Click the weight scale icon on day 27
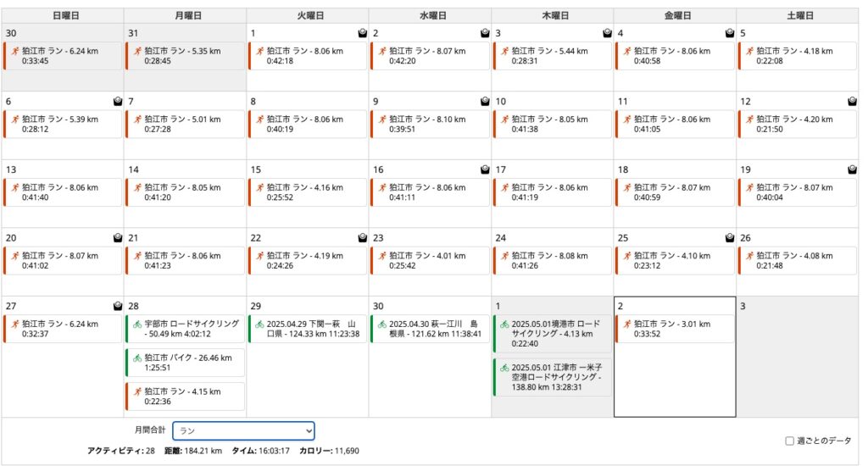The image size is (868, 466). [x=117, y=306]
